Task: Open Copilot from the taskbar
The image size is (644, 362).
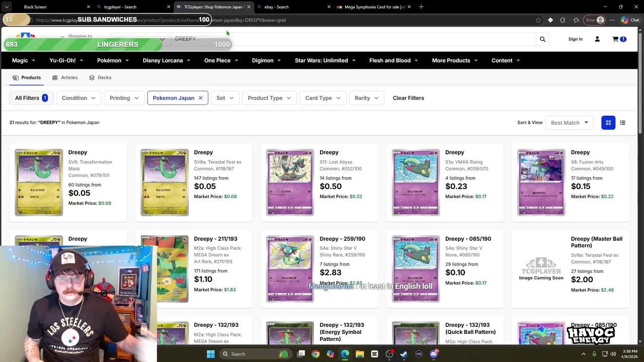Action: pos(330,354)
